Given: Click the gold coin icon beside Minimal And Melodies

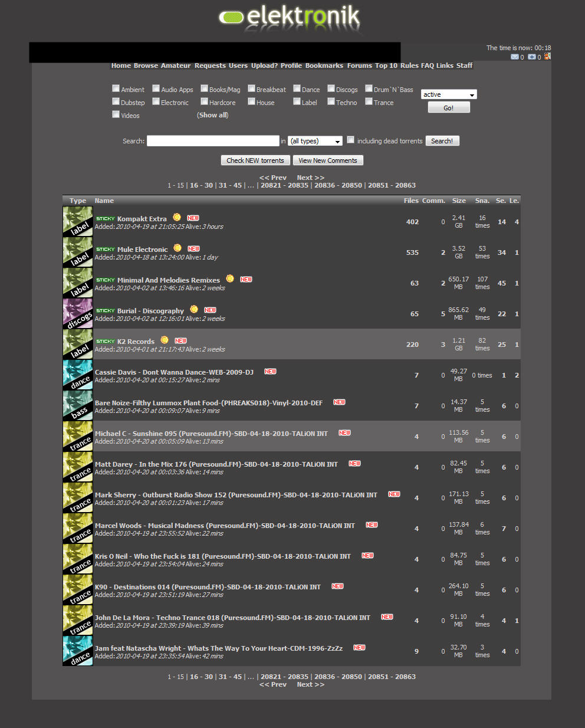Looking at the screenshot, I should pyautogui.click(x=230, y=279).
